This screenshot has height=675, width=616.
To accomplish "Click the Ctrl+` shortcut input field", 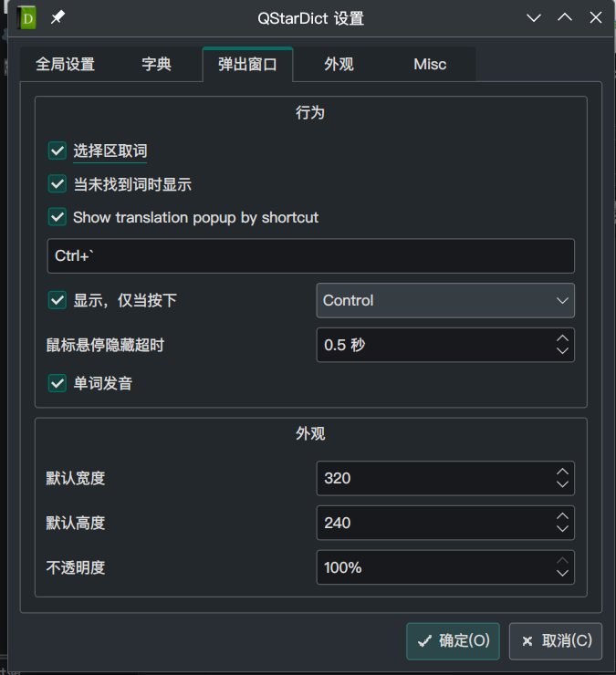I will pos(310,256).
